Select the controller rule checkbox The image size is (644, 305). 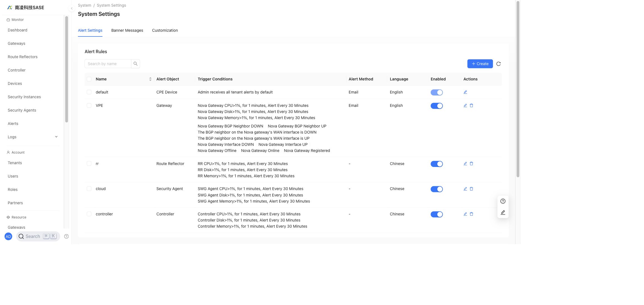point(89,214)
